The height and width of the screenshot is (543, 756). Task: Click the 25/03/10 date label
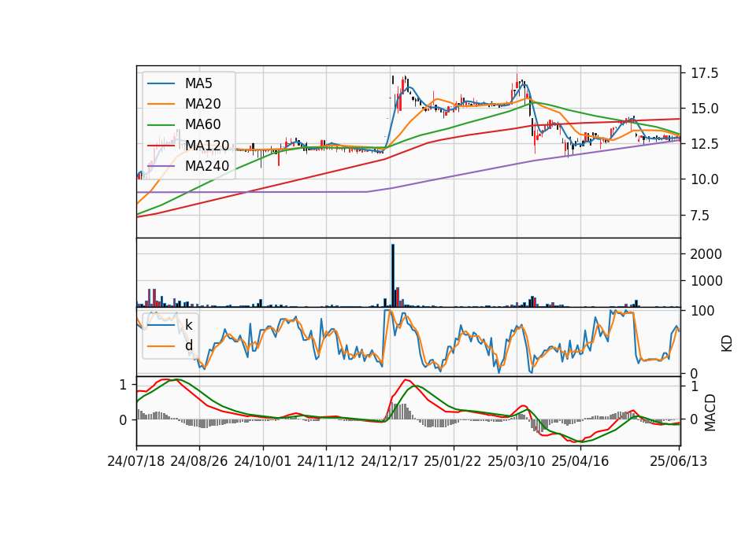517,461
